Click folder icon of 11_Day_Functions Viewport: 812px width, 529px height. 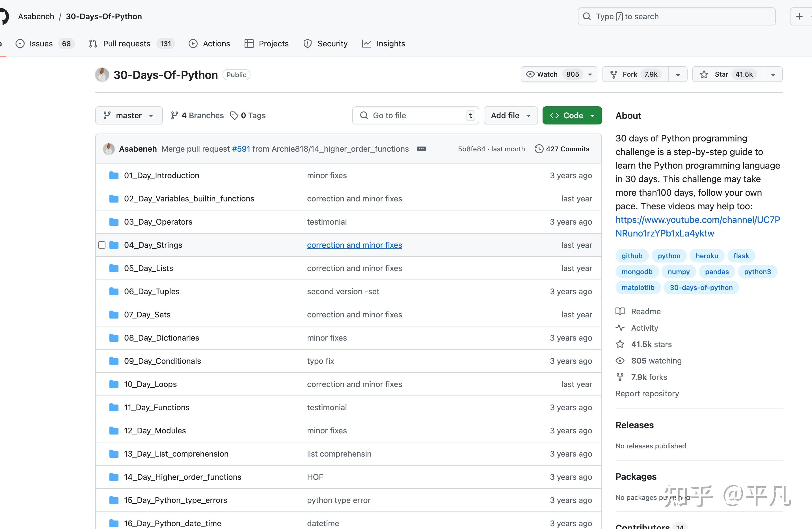pyautogui.click(x=114, y=408)
